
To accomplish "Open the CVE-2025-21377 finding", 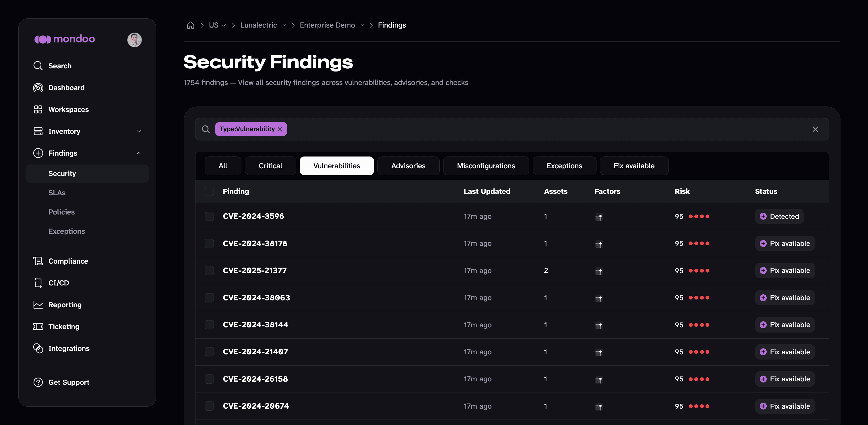I will [x=255, y=270].
